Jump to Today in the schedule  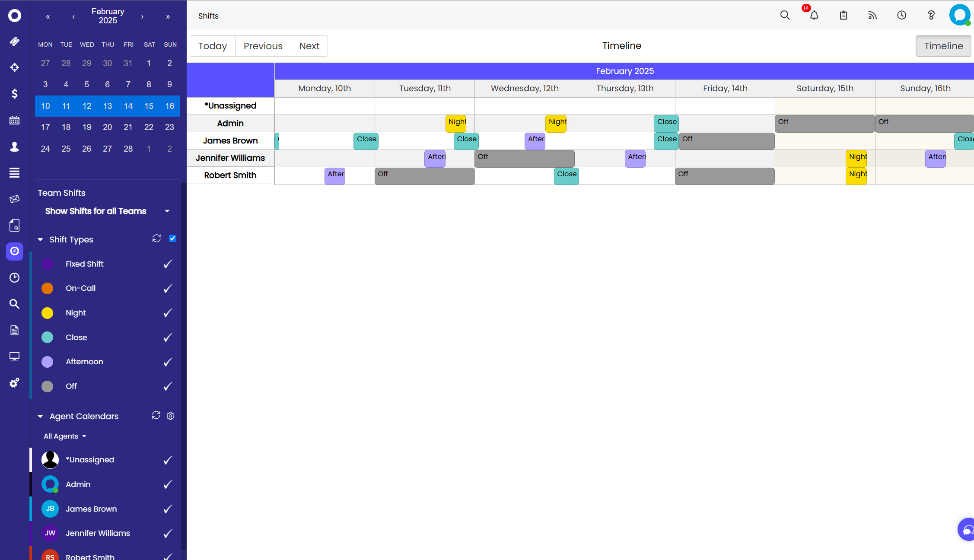pos(213,46)
